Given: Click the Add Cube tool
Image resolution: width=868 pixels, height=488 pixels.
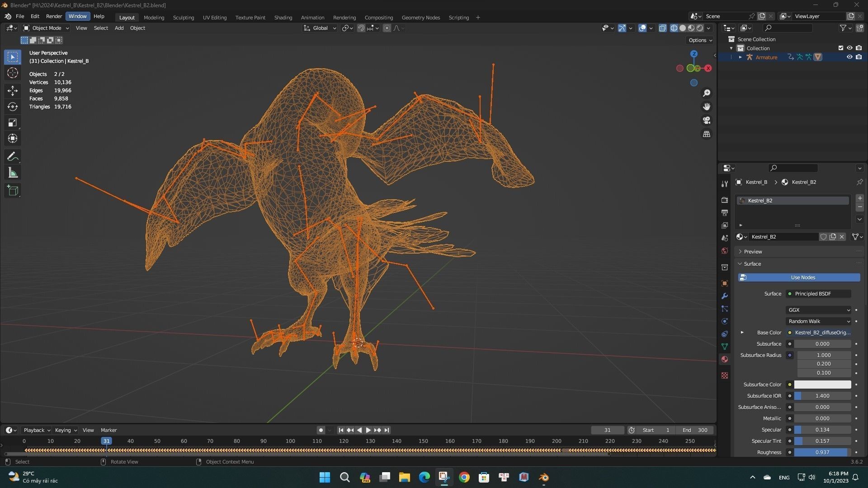Looking at the screenshot, I should [13, 191].
